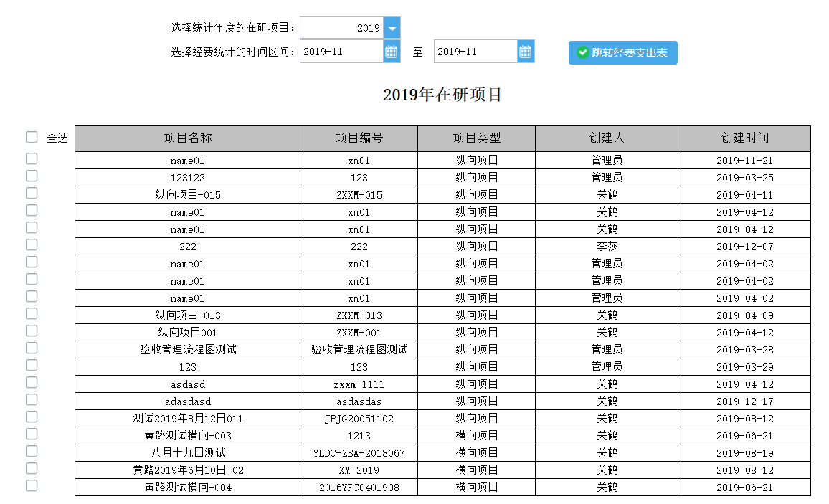Click the 项目类型 column header

click(476, 138)
